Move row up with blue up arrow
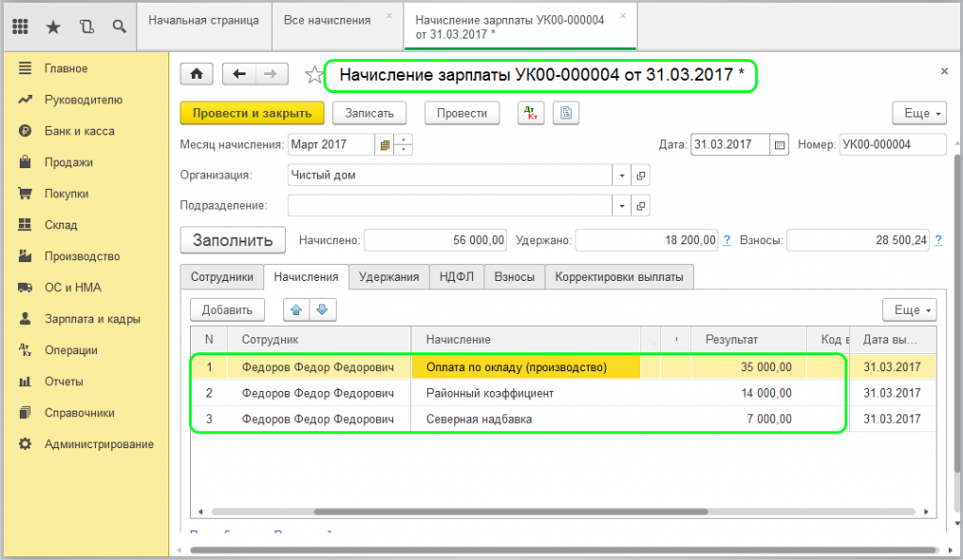 coord(298,309)
